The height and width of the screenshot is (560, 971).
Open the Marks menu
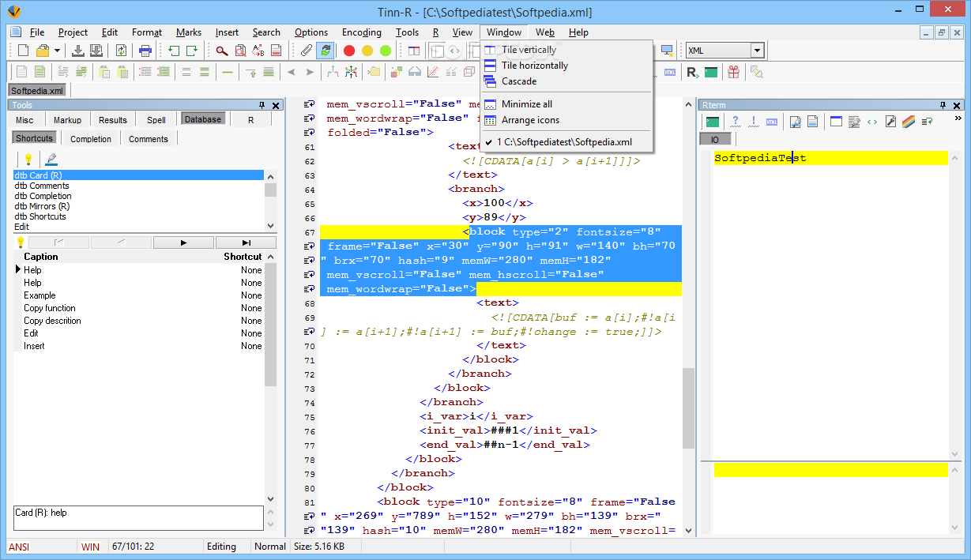[189, 32]
